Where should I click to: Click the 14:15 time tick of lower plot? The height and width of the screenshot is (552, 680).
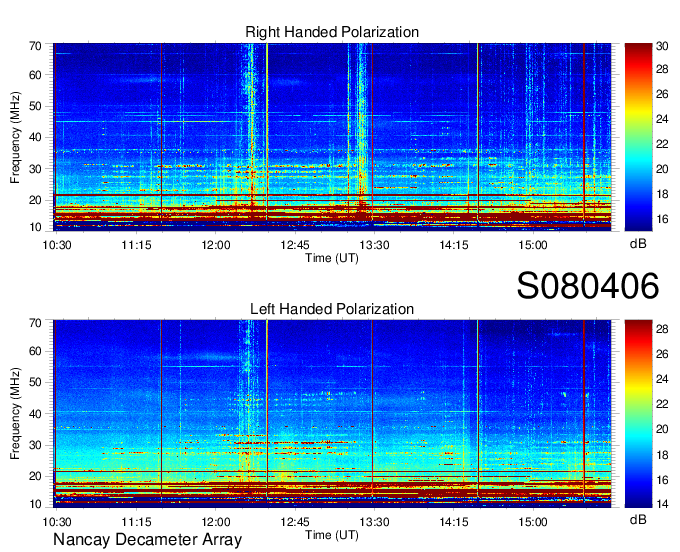point(454,522)
